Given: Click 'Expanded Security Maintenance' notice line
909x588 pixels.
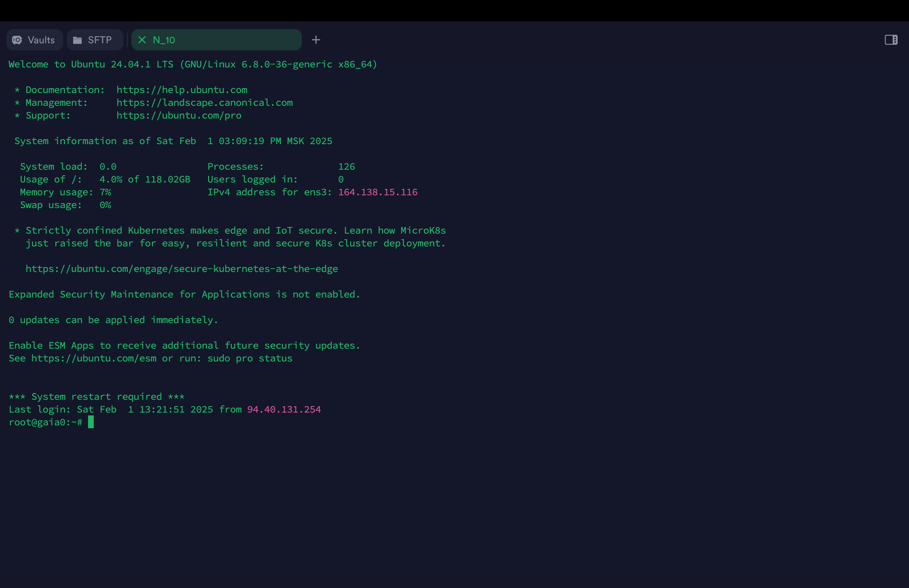Looking at the screenshot, I should click(x=184, y=294).
